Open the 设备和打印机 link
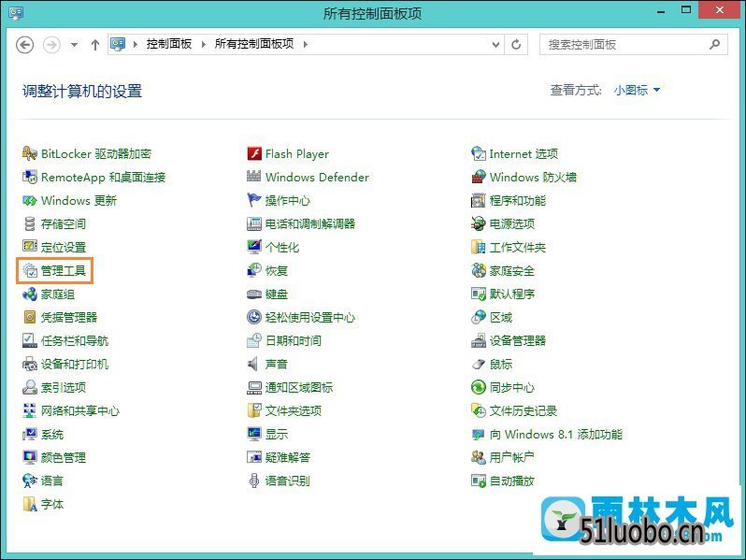Image resolution: width=746 pixels, height=560 pixels. click(x=75, y=364)
